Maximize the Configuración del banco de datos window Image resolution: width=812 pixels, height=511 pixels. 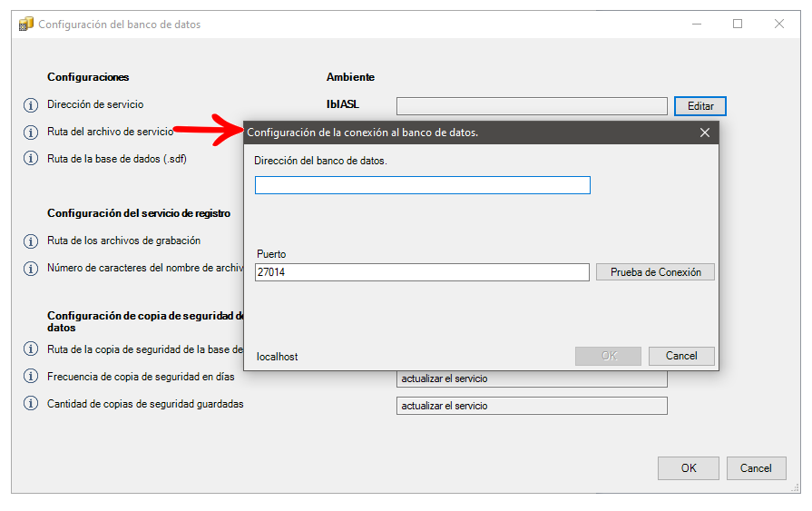(738, 25)
